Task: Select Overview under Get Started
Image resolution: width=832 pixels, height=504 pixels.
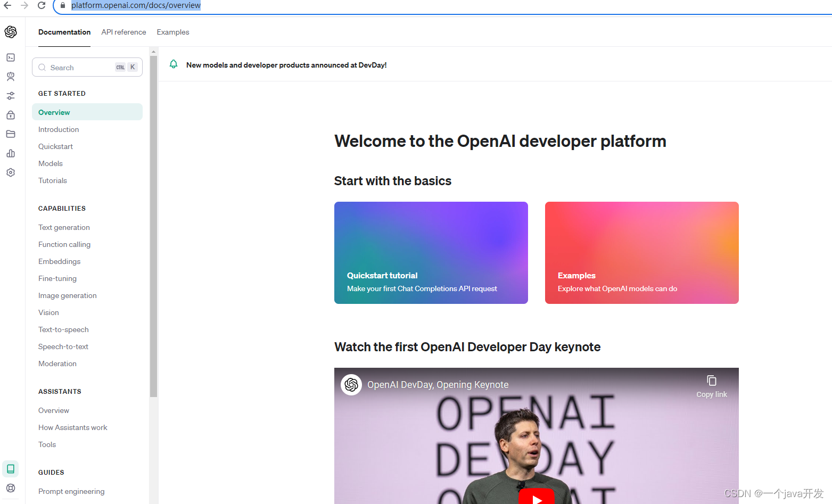Action: coord(87,112)
